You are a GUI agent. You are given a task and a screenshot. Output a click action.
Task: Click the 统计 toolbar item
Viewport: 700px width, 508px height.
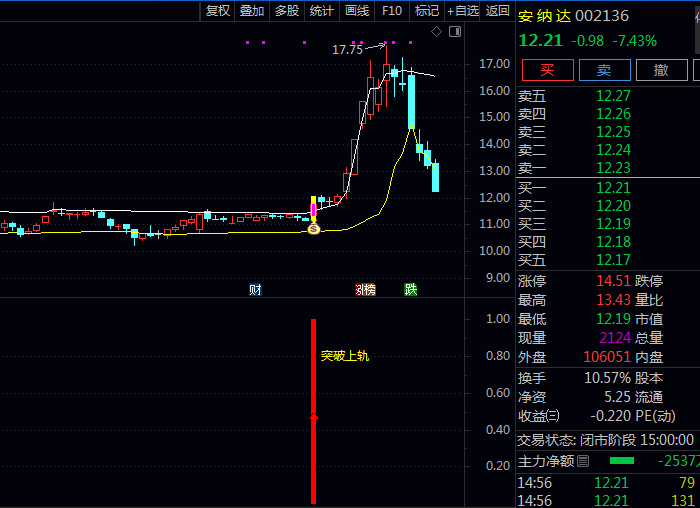point(322,11)
